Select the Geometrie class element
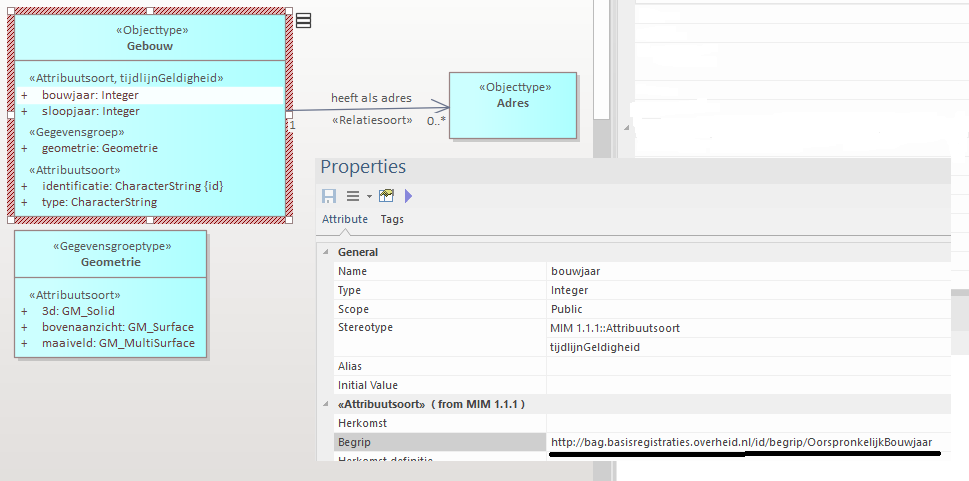 pyautogui.click(x=110, y=262)
